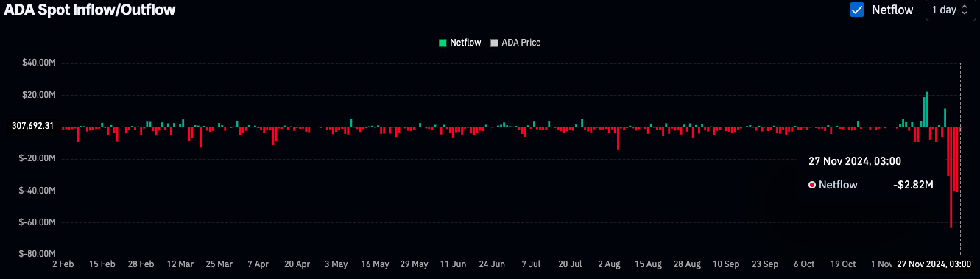Click the red bar near early August
The image size is (980, 279).
[x=618, y=138]
